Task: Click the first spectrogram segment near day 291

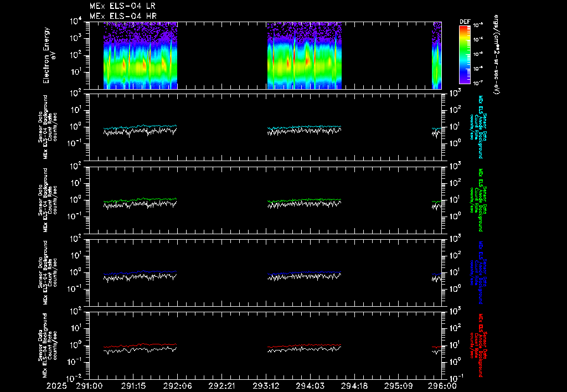Action: click(x=140, y=55)
